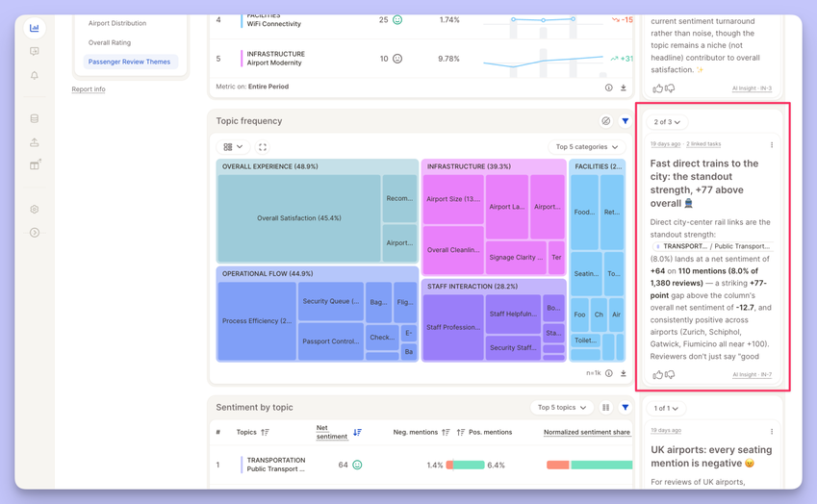Expand Topic frequency treemap to fullscreen
This screenshot has width=817, height=504.
263,147
